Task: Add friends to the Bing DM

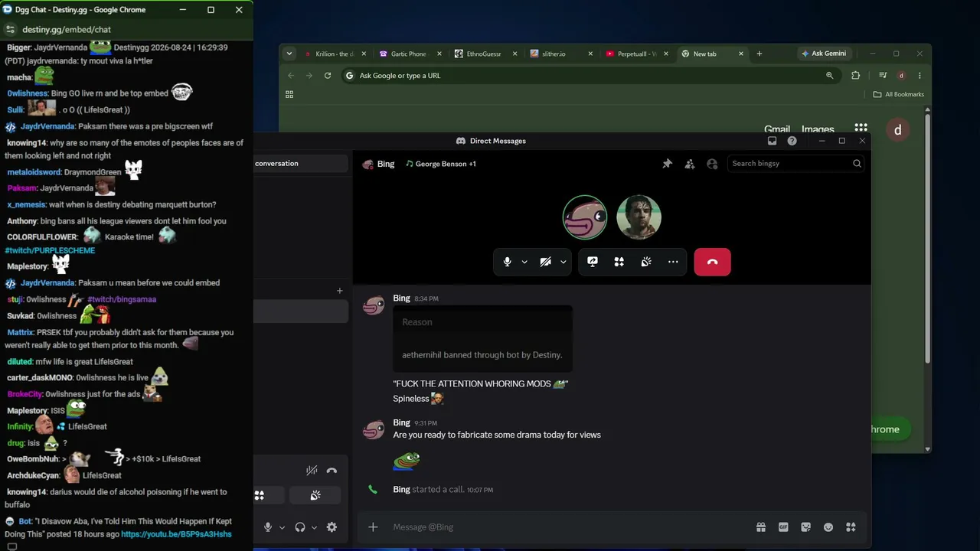Action: click(690, 164)
